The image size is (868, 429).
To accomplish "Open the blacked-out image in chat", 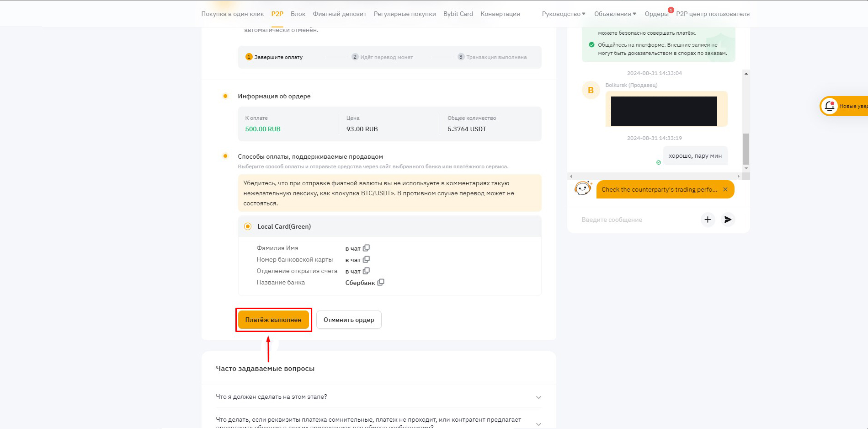I will tap(664, 111).
